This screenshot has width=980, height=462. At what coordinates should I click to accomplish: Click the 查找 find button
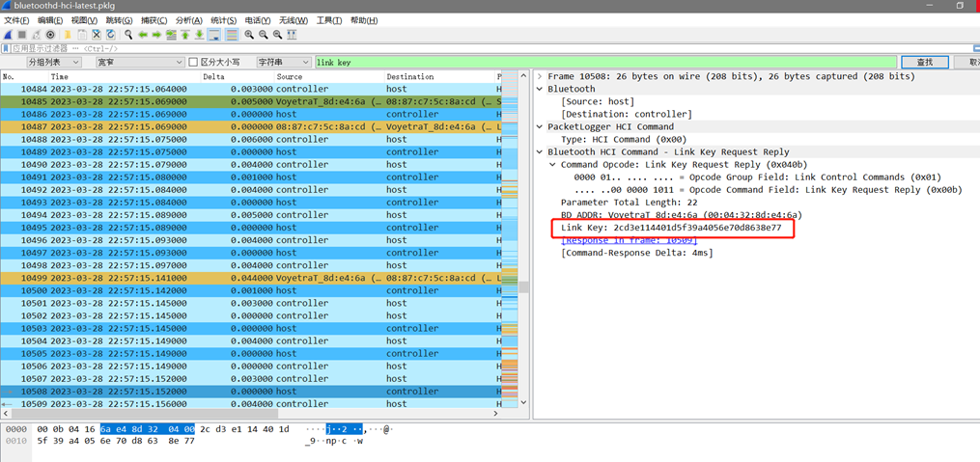coord(925,63)
